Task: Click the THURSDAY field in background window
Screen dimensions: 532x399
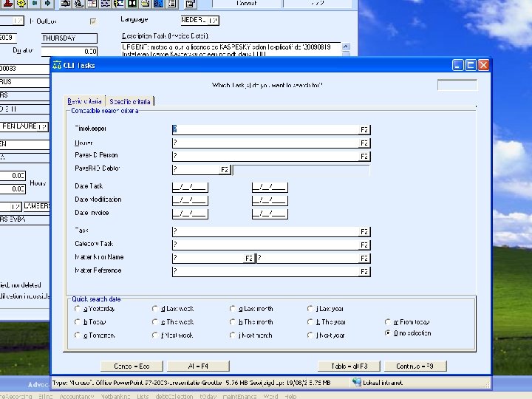Action: 69,38
